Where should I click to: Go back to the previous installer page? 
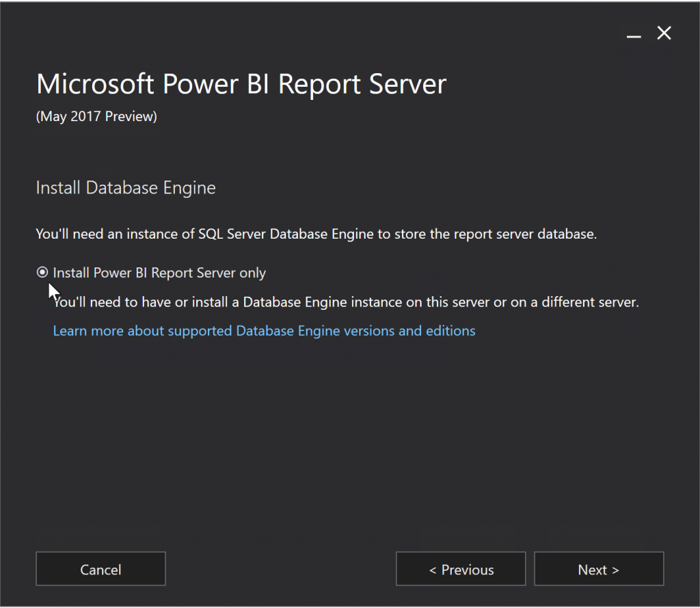coord(460,569)
